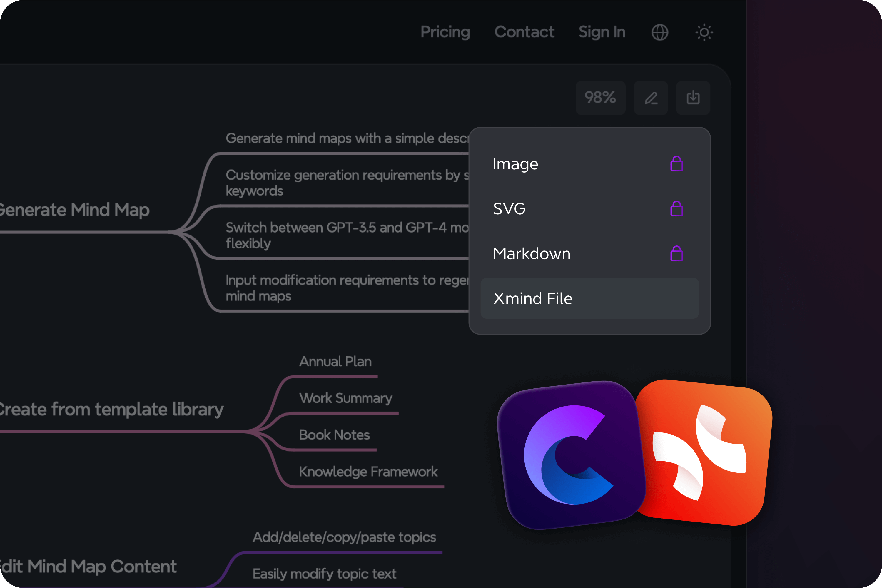The width and height of the screenshot is (882, 588).
Task: Toggle light theme sun icon
Action: 704,32
